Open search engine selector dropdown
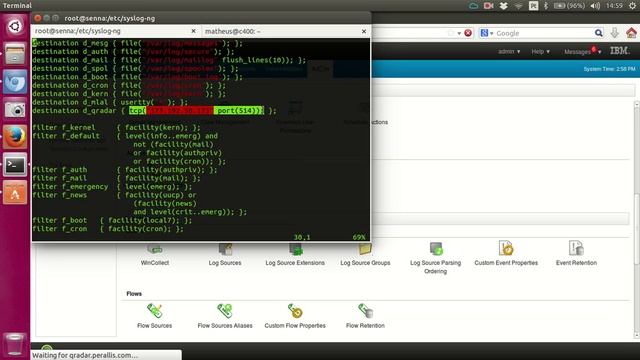The image size is (640, 360). [487, 33]
